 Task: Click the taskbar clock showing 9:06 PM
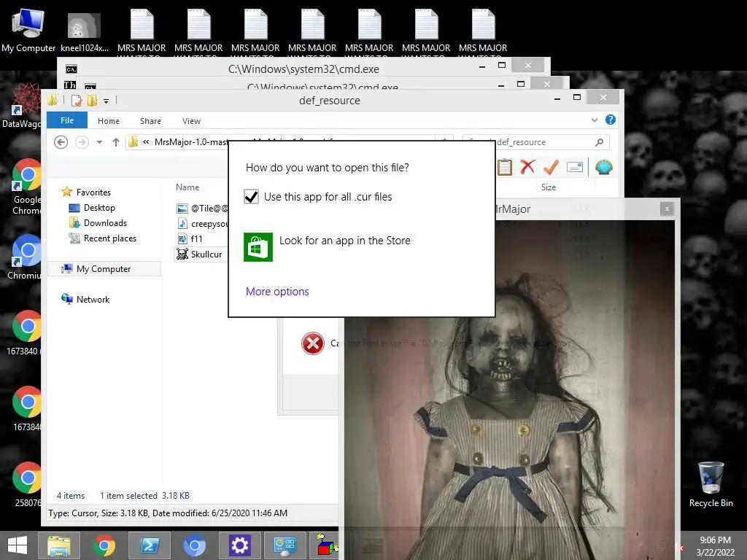(715, 546)
